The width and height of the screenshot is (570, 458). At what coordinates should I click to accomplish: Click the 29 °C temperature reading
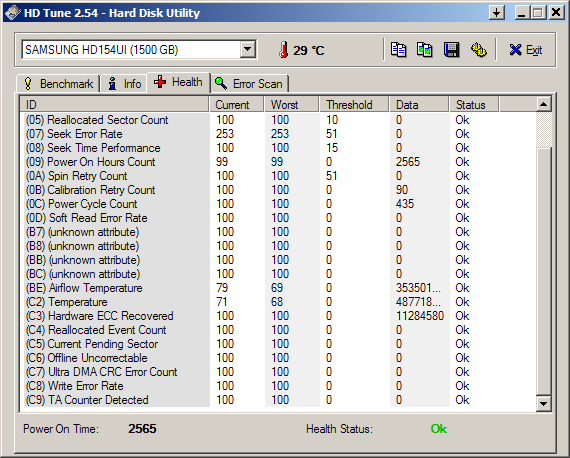point(309,50)
